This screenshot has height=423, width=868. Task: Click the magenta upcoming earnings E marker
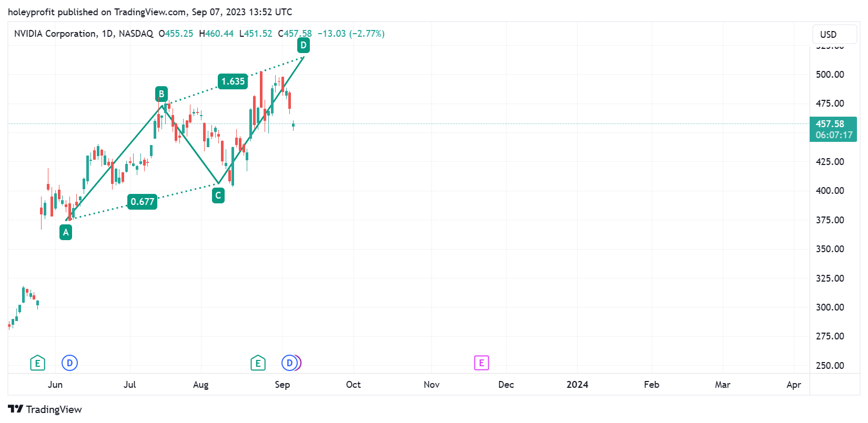point(481,363)
